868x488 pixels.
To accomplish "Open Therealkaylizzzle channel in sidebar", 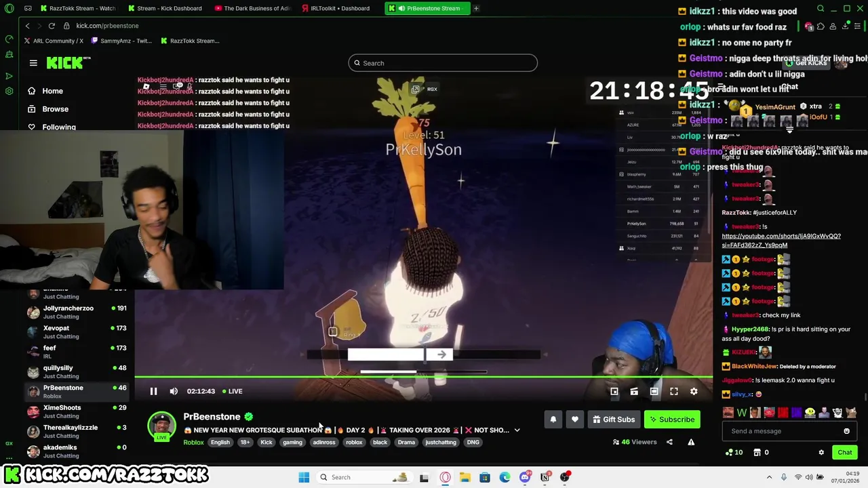I will (77, 431).
